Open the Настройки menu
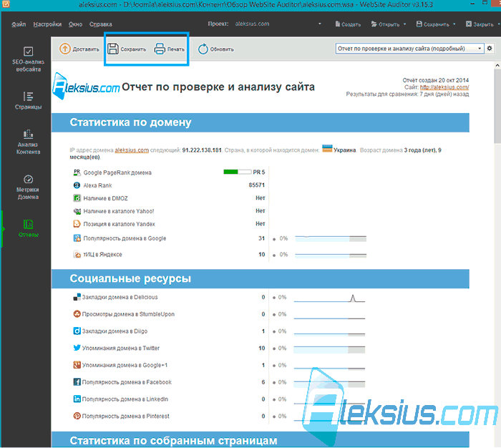 (x=47, y=24)
